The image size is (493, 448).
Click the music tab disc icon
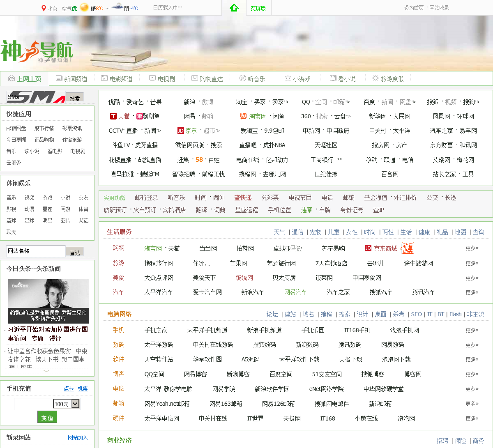coord(242,78)
